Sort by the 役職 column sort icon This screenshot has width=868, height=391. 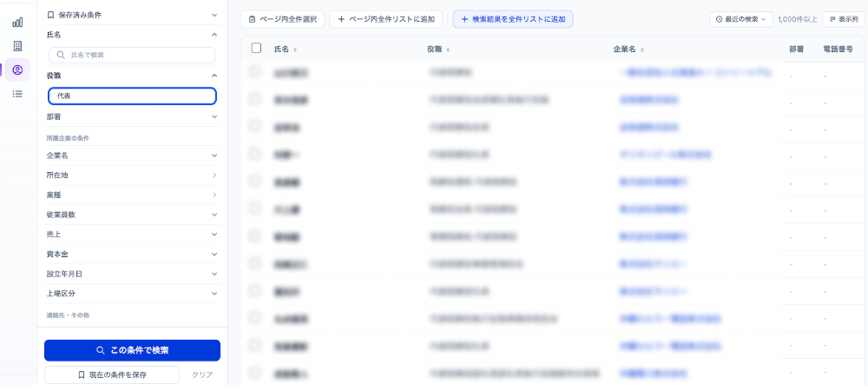[448, 50]
